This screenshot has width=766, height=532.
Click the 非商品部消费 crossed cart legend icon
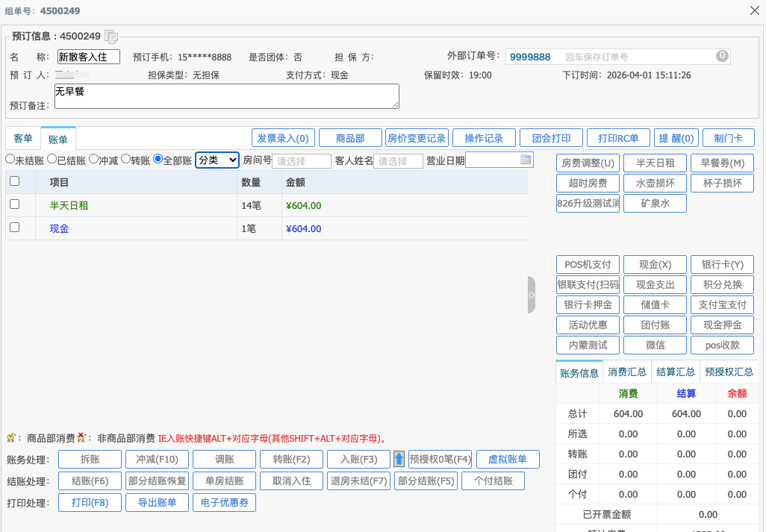[81, 438]
